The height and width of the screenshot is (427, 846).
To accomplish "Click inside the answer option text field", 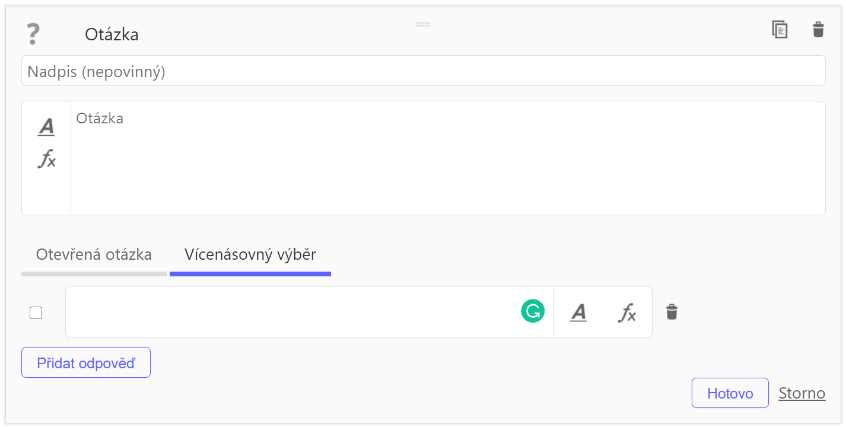I will point(293,312).
